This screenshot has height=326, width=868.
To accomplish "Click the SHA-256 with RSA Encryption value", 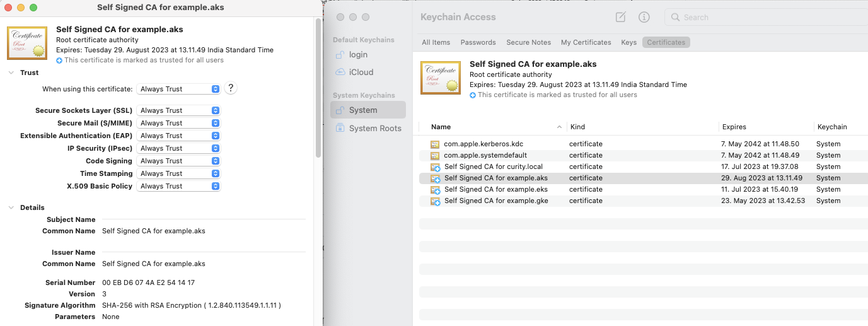I will (x=191, y=306).
